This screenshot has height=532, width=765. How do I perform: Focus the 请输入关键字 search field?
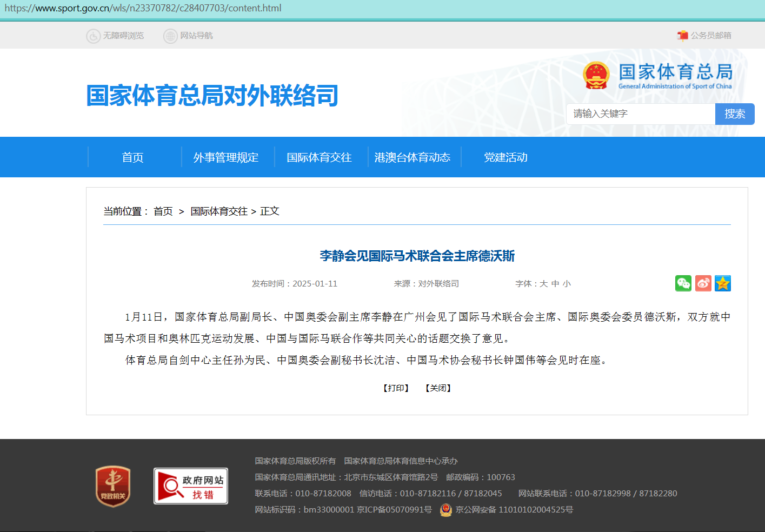[x=641, y=114]
